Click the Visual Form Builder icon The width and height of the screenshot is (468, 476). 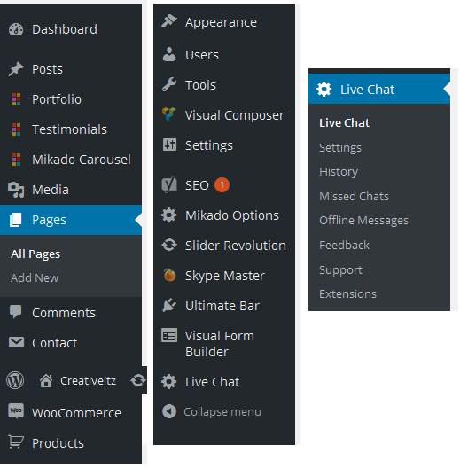(x=169, y=335)
